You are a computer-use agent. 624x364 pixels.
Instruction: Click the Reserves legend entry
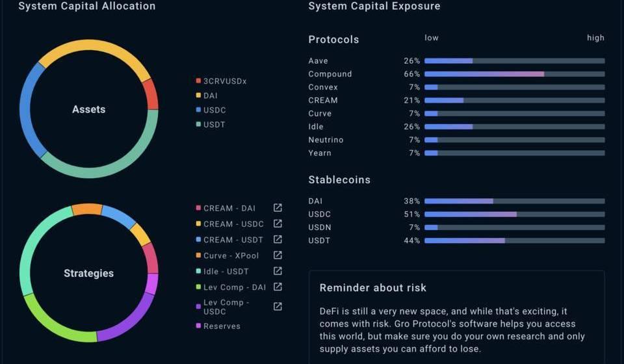(x=221, y=326)
